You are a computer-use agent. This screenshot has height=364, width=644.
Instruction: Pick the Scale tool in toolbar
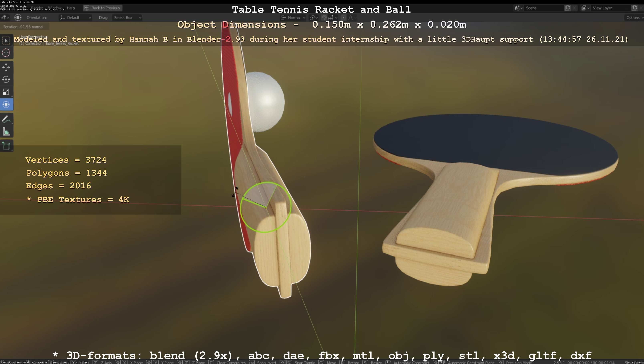tap(6, 92)
